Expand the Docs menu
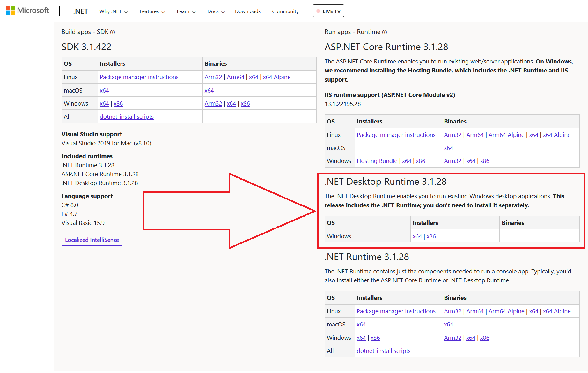This screenshot has width=588, height=373. (216, 11)
